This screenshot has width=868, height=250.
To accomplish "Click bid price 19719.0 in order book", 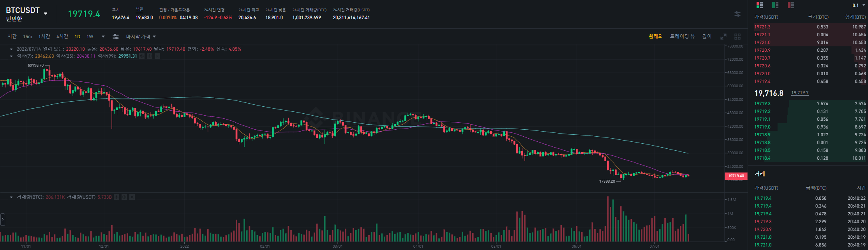I will (762, 127).
